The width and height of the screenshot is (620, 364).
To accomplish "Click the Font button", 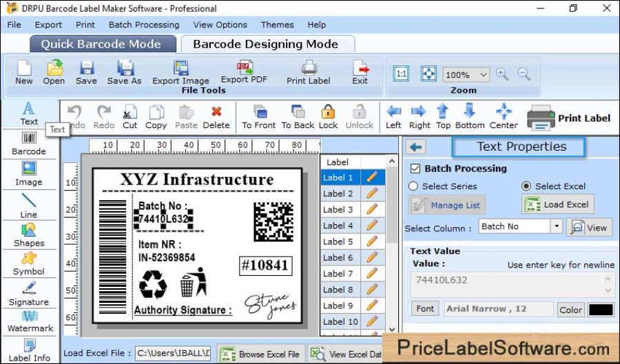I will [425, 309].
